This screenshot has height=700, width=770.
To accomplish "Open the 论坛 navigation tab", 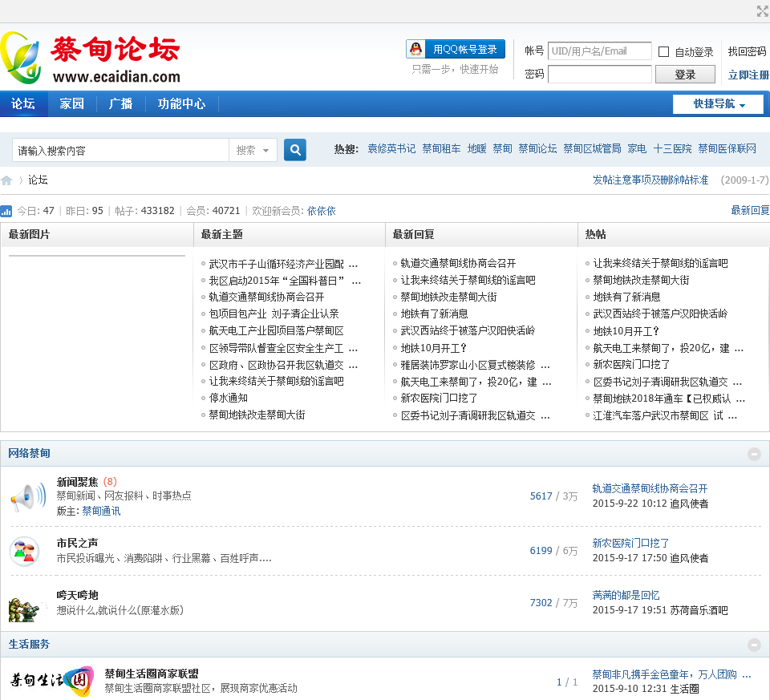I will 23,103.
